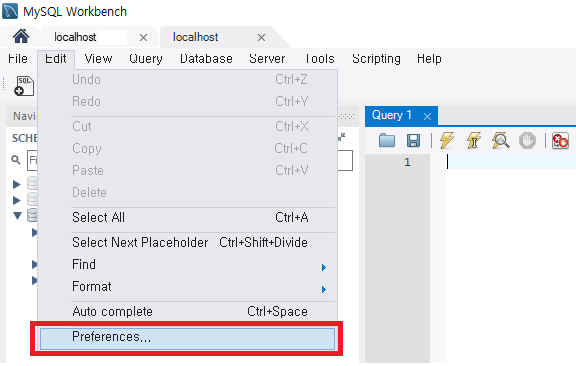Close the Query 1 editor tab
This screenshot has width=576, height=366.
tap(427, 116)
